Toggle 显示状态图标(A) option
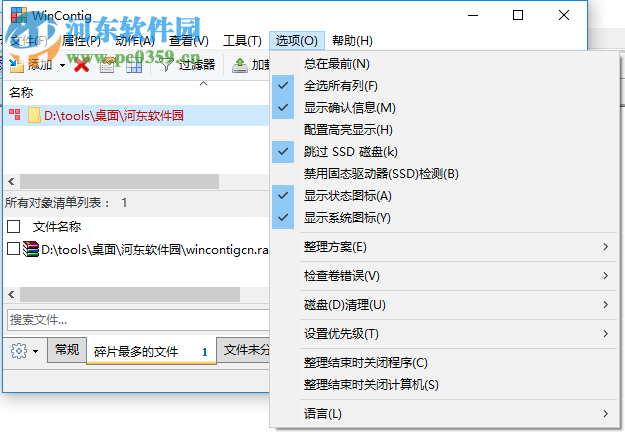Viewport: 625px width, 432px height. [444, 196]
